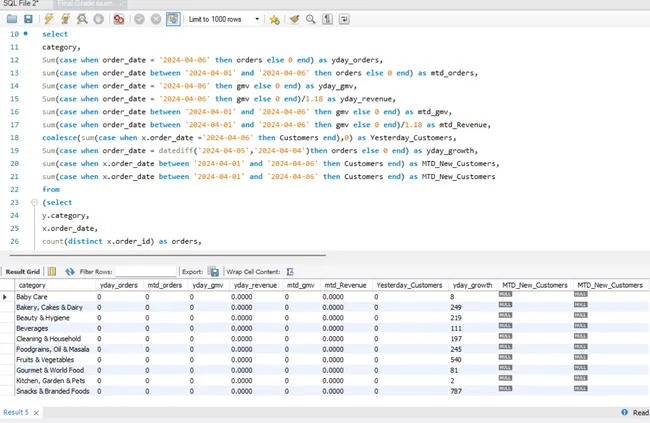Run Explain plan for statement
650x423 pixels.
[82, 19]
